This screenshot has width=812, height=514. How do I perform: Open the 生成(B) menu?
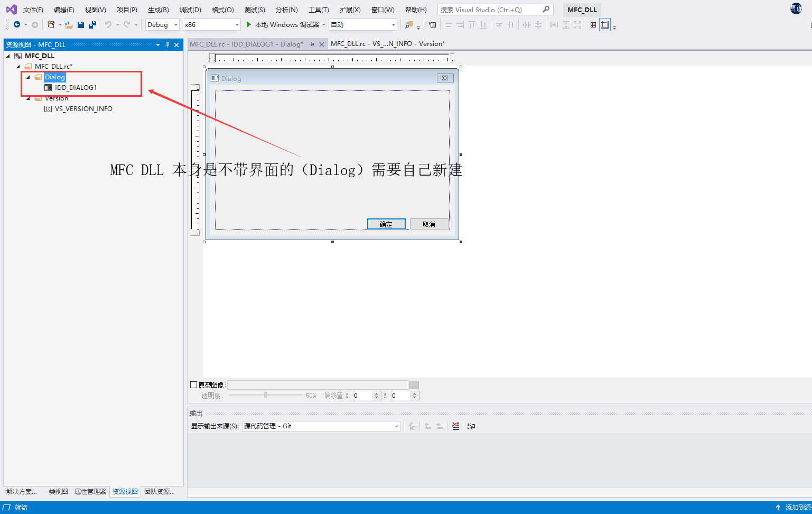pyautogui.click(x=158, y=10)
